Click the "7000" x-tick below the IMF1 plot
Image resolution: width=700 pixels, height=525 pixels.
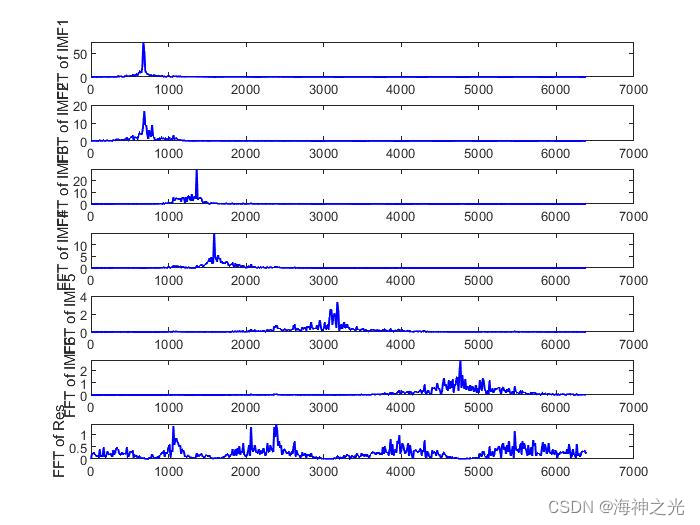point(633,90)
